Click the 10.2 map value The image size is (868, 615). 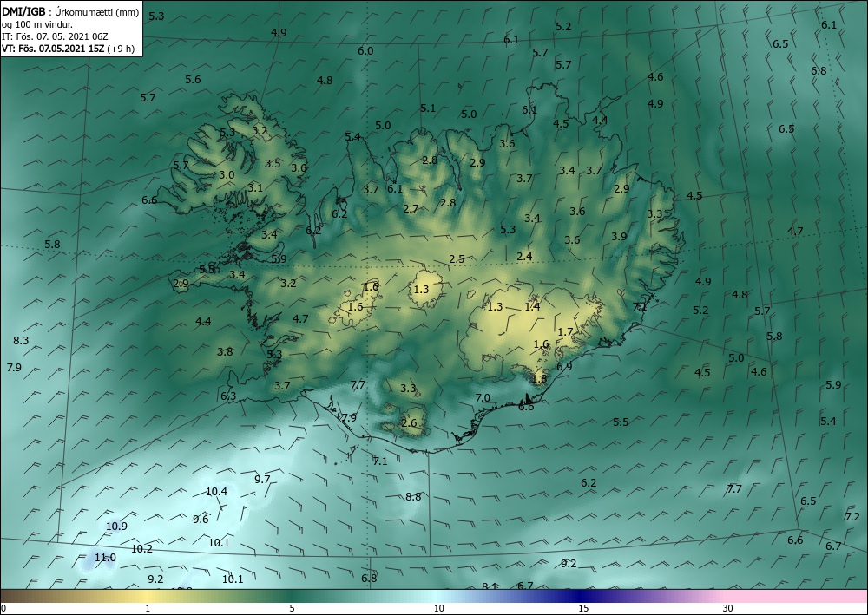(x=141, y=549)
